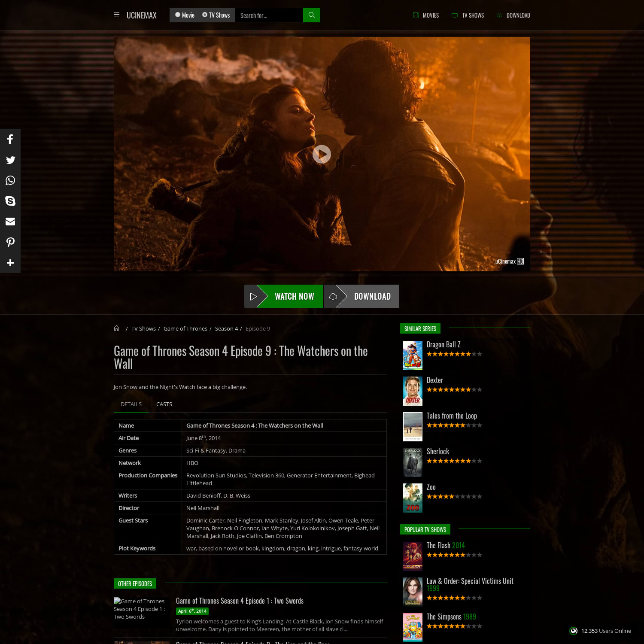This screenshot has height=644, width=644.
Task: Open TV Shows breadcrumb link
Action: pyautogui.click(x=143, y=328)
